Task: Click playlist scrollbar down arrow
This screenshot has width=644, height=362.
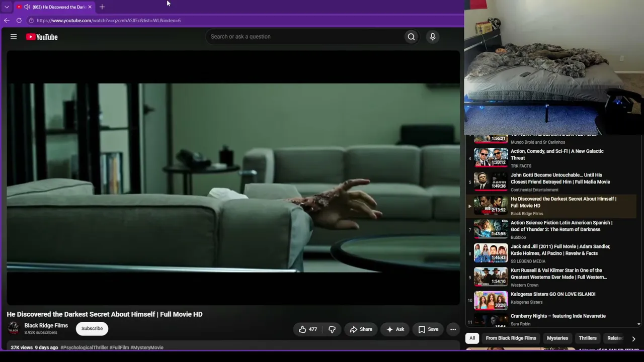Action: click(x=638, y=324)
